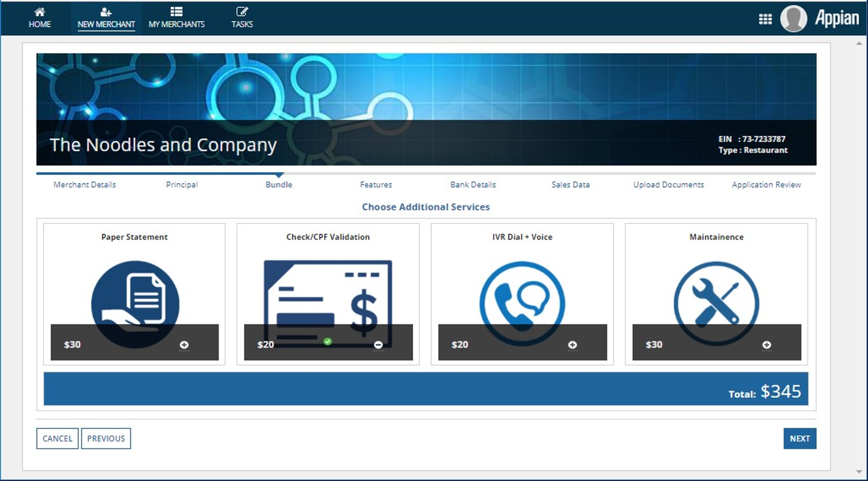Click the $20 price under IVR Dial + Voice
This screenshot has height=481, width=868.
460,345
